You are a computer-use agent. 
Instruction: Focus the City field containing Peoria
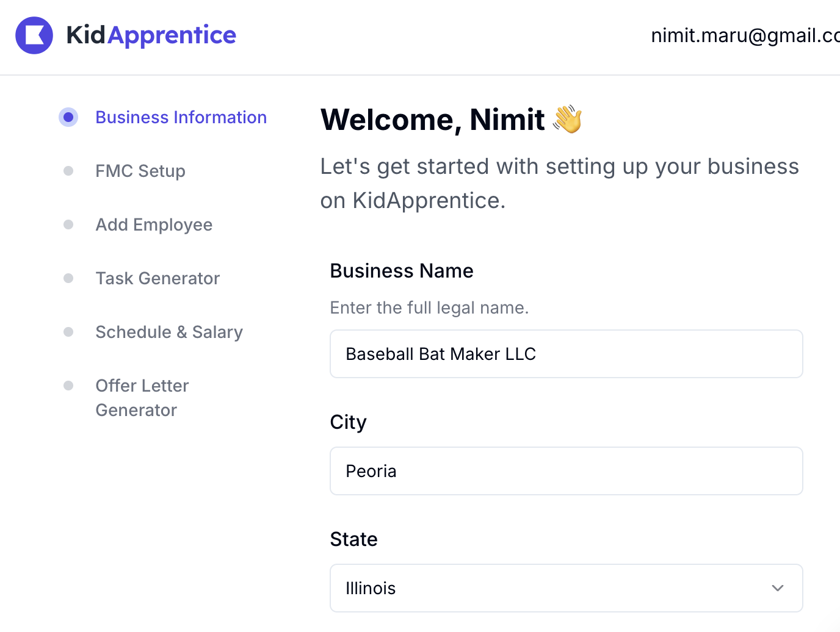pyautogui.click(x=567, y=471)
